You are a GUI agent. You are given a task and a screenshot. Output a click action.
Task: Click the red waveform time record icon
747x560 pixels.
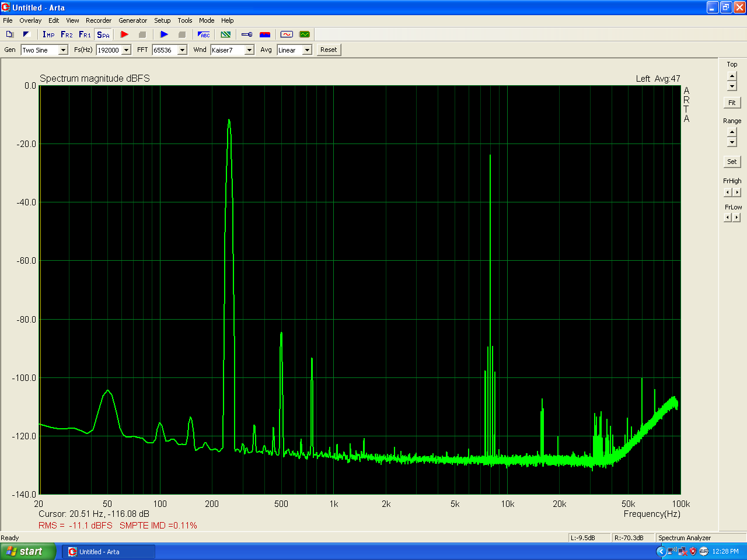pos(287,34)
